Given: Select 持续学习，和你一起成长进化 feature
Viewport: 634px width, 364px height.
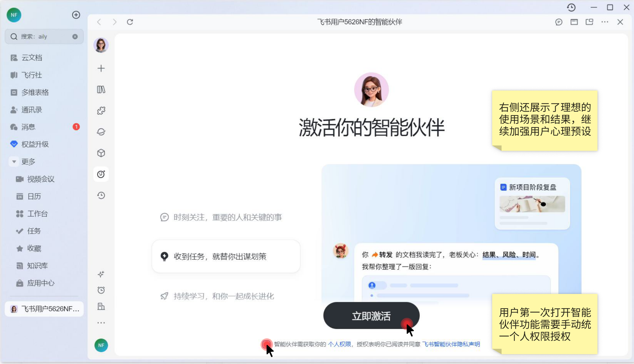Looking at the screenshot, I should 217,296.
